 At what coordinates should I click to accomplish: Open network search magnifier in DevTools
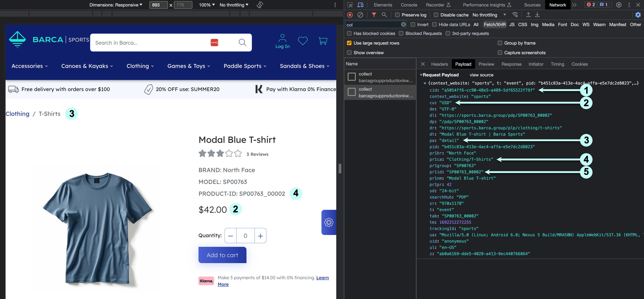click(x=384, y=15)
